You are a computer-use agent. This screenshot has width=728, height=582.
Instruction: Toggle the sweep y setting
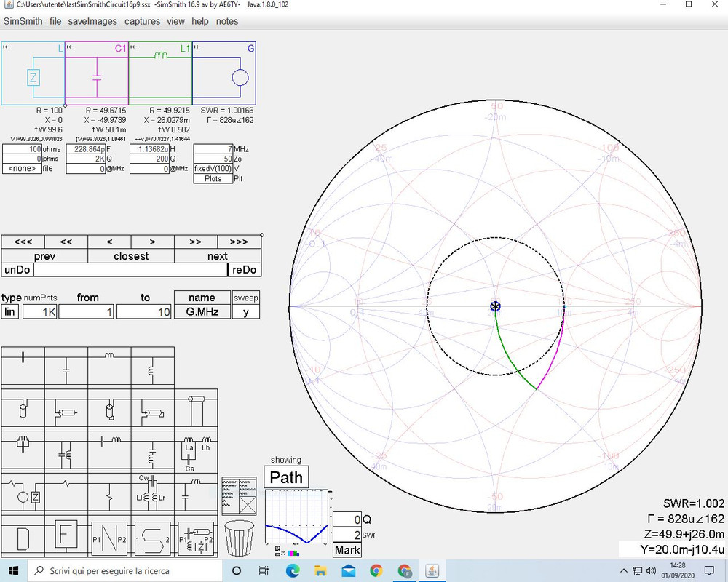[x=245, y=312]
